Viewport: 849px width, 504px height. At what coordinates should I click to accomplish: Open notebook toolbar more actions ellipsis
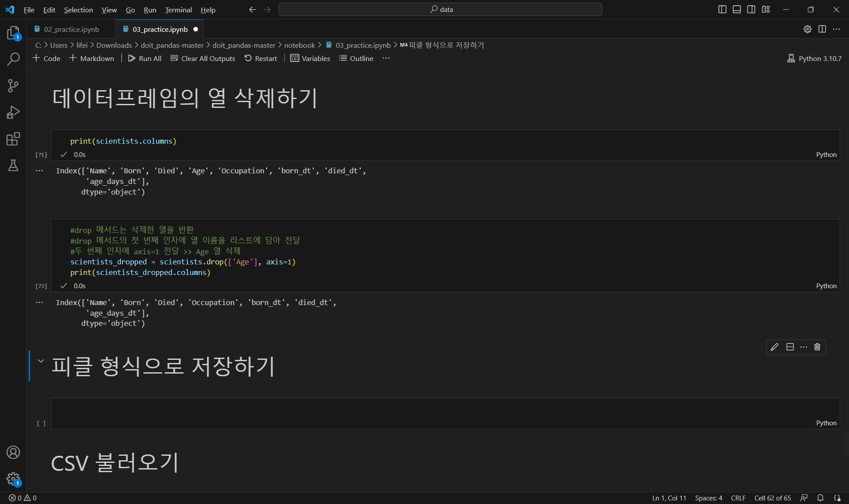(386, 58)
